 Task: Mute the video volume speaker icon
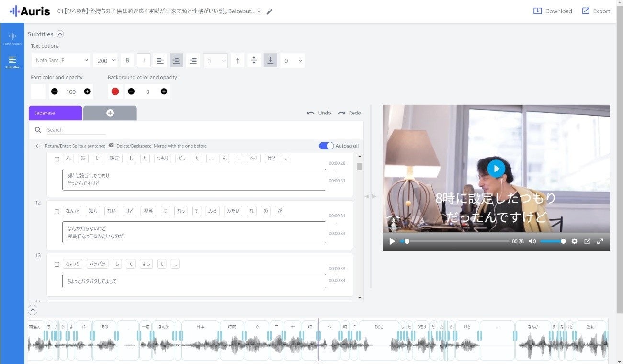[x=532, y=241]
